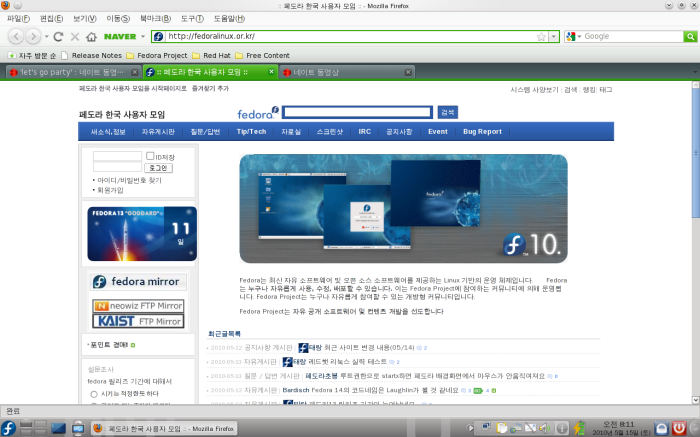This screenshot has height=437, width=700.
Task: Open the Fedora start menu on the taskbar
Action: point(8,428)
